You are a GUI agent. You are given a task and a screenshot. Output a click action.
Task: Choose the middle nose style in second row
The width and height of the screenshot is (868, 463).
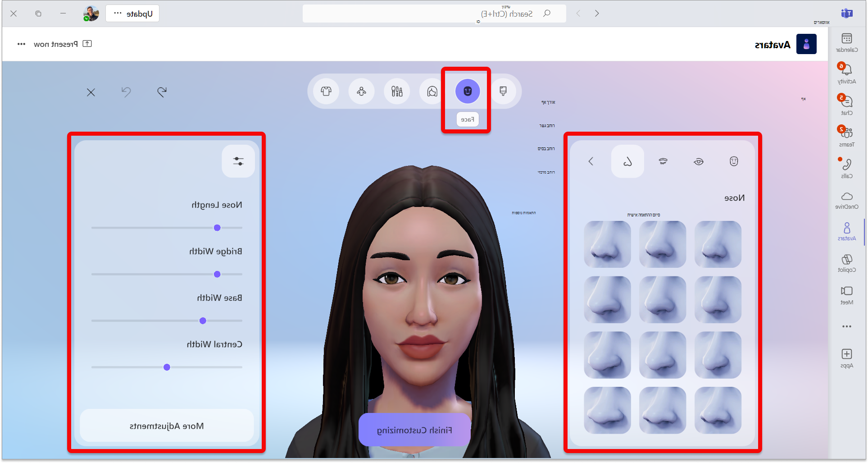click(663, 300)
